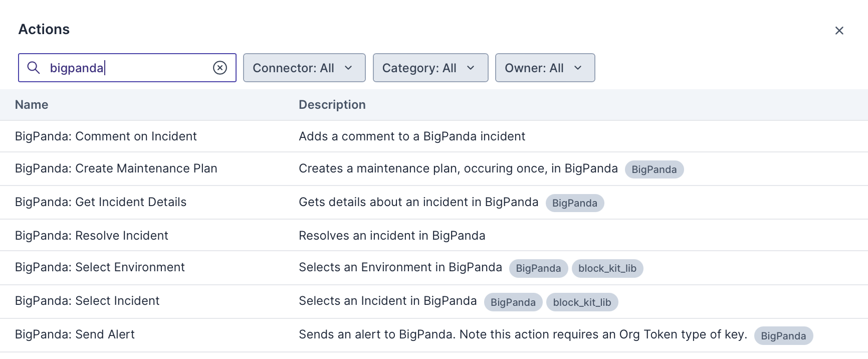Click the Name column header
Viewport: 868px width, 359px height.
tap(32, 105)
